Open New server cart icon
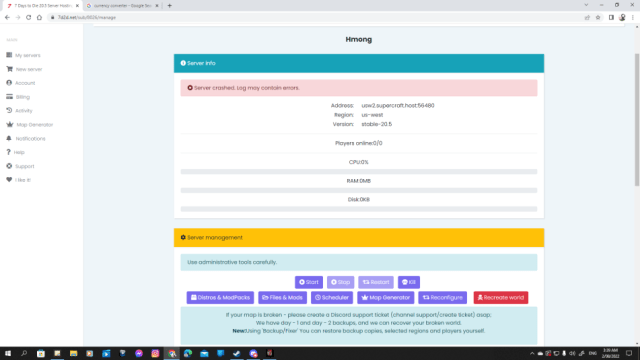The height and width of the screenshot is (360, 640). coord(9,69)
